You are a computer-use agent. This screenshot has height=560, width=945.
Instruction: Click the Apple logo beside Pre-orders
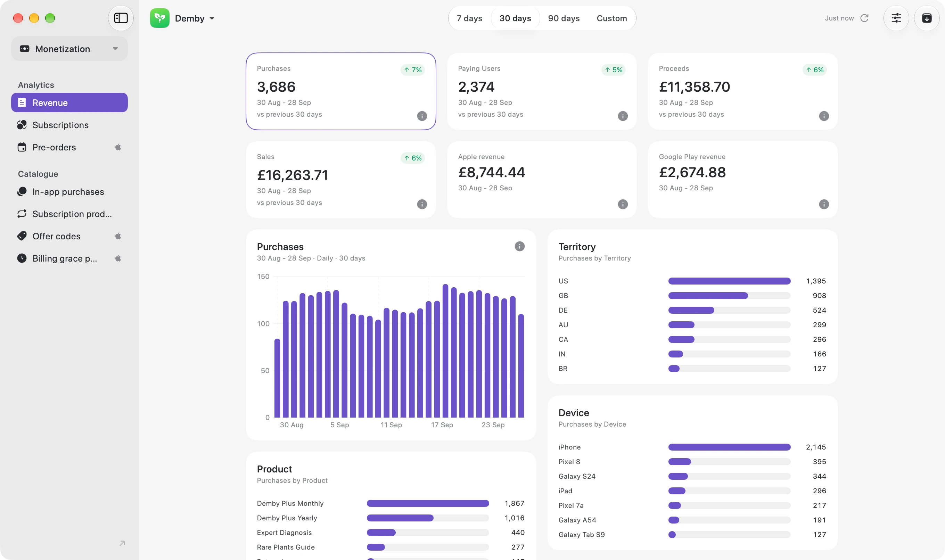[x=118, y=147]
